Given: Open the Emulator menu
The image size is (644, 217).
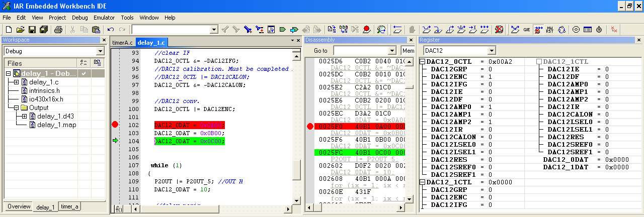Looking at the screenshot, I should pyautogui.click(x=104, y=18).
